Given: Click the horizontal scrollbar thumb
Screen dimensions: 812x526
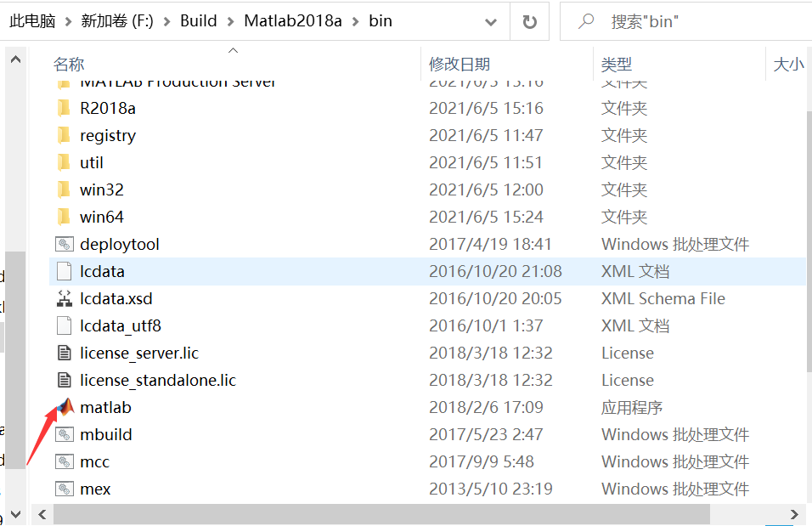Looking at the screenshot, I should pyautogui.click(x=381, y=514).
